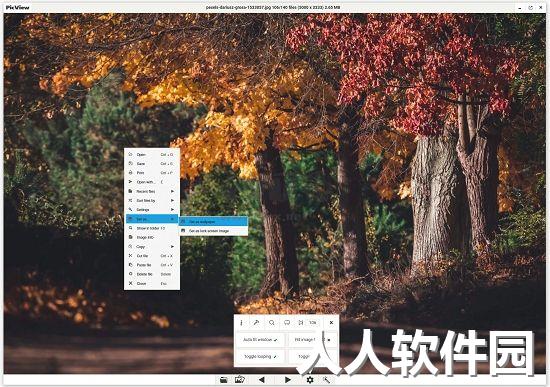The image size is (550, 387).
Task: Select Set as wallpaper in the submenu
Action: click(x=214, y=222)
